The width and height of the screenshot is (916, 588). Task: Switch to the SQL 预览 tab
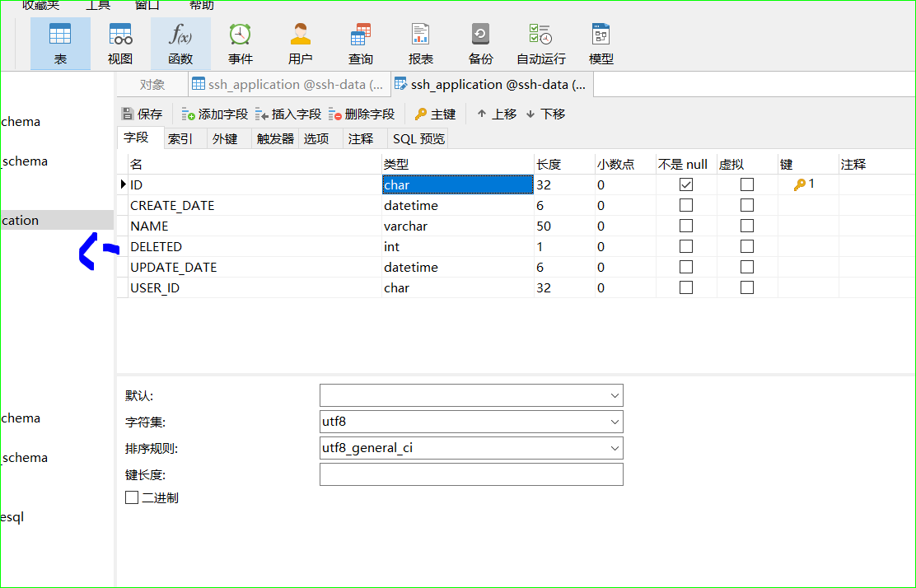tap(418, 138)
